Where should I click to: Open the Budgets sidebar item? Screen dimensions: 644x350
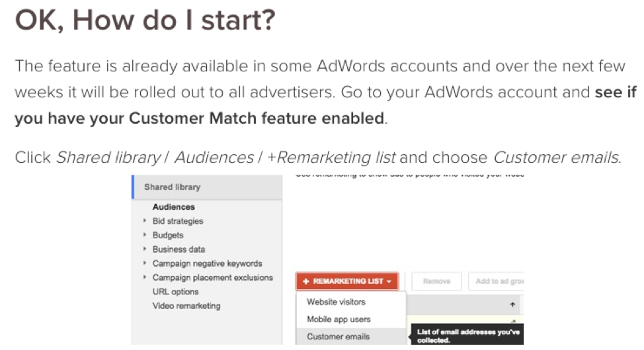pyautogui.click(x=168, y=235)
